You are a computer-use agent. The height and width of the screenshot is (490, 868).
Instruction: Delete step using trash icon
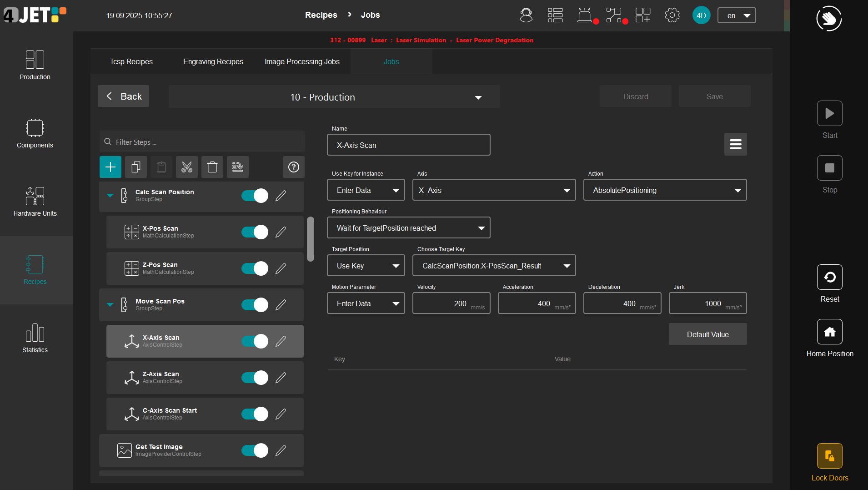pyautogui.click(x=212, y=167)
